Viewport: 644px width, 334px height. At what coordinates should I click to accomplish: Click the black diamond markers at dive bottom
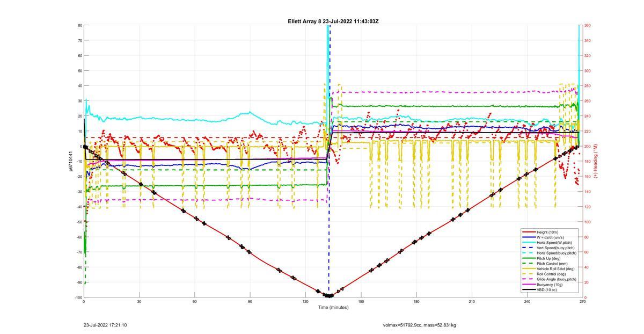(x=328, y=295)
